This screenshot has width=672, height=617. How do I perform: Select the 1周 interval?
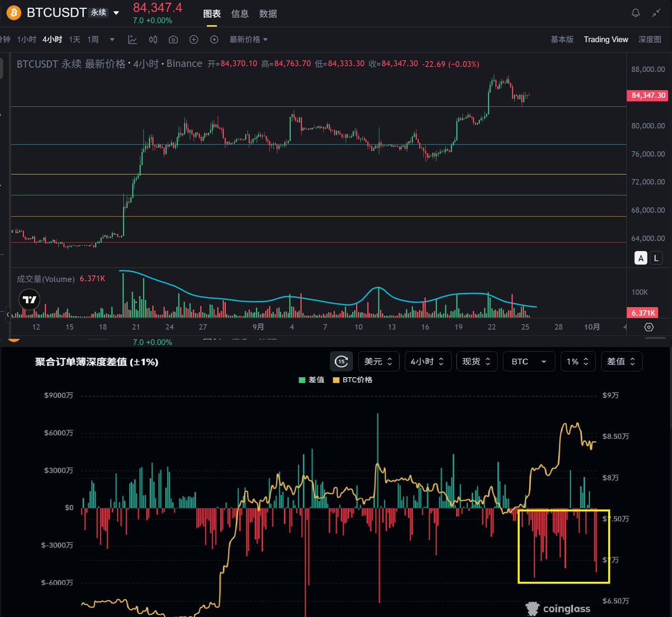93,40
